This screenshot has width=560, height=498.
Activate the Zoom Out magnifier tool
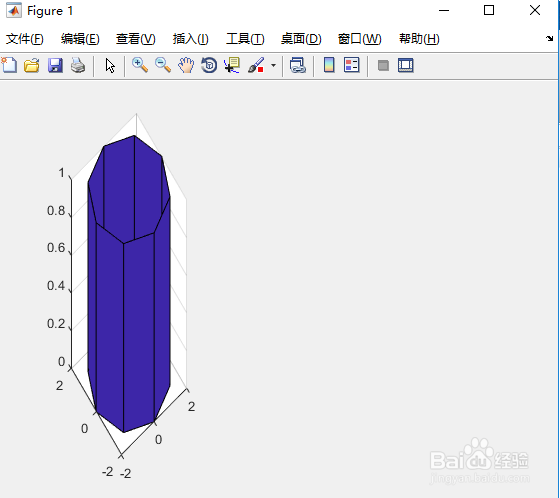[x=163, y=66]
